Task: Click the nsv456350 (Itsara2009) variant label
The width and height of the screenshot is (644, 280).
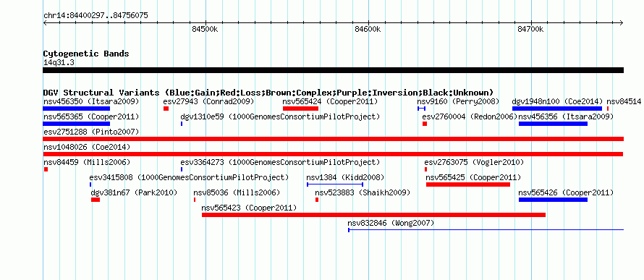Action: tap(91, 101)
